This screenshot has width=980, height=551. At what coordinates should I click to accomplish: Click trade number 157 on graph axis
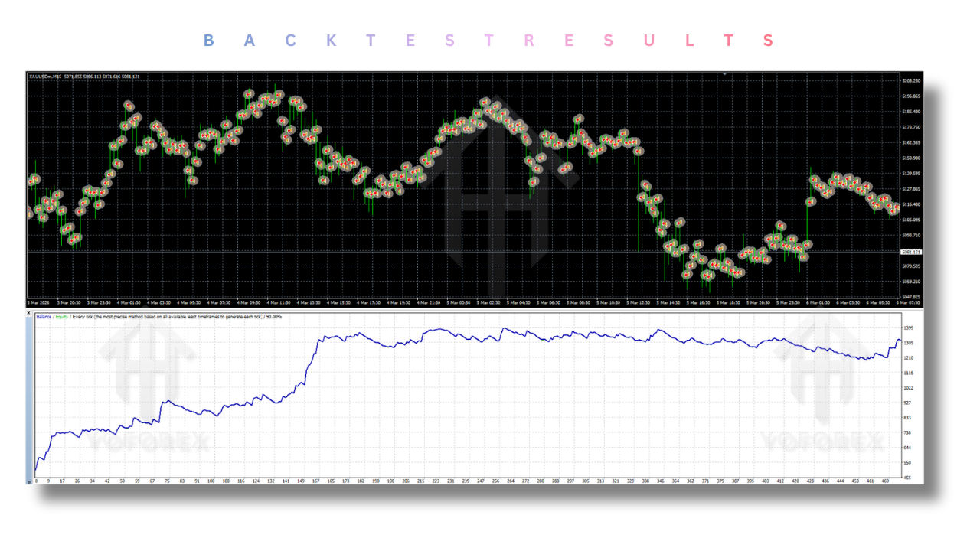pyautogui.click(x=316, y=481)
